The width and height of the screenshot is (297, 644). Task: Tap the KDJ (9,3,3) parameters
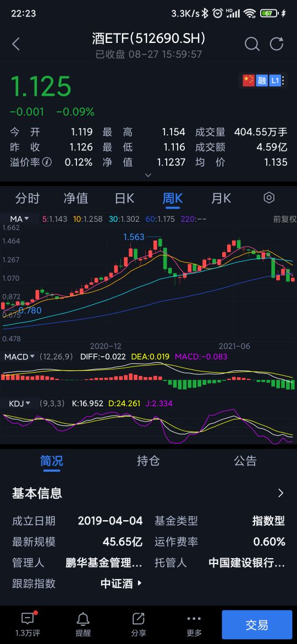coord(52,403)
